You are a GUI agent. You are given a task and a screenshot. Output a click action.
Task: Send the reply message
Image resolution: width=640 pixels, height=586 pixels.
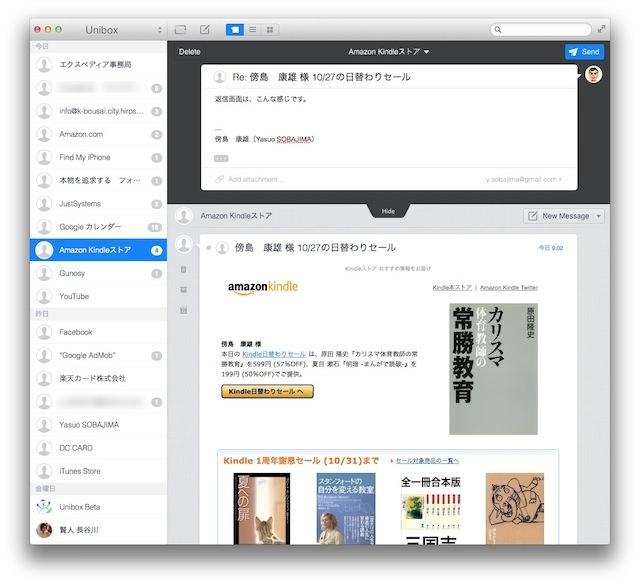[x=583, y=51]
